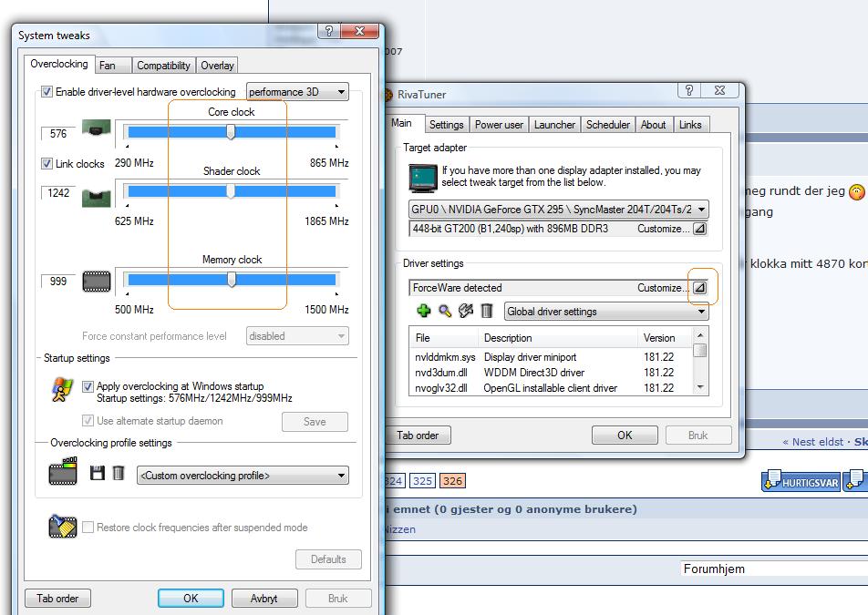This screenshot has height=615, width=868.
Task: Open the RivaTuner Power user tab
Action: pyautogui.click(x=499, y=125)
